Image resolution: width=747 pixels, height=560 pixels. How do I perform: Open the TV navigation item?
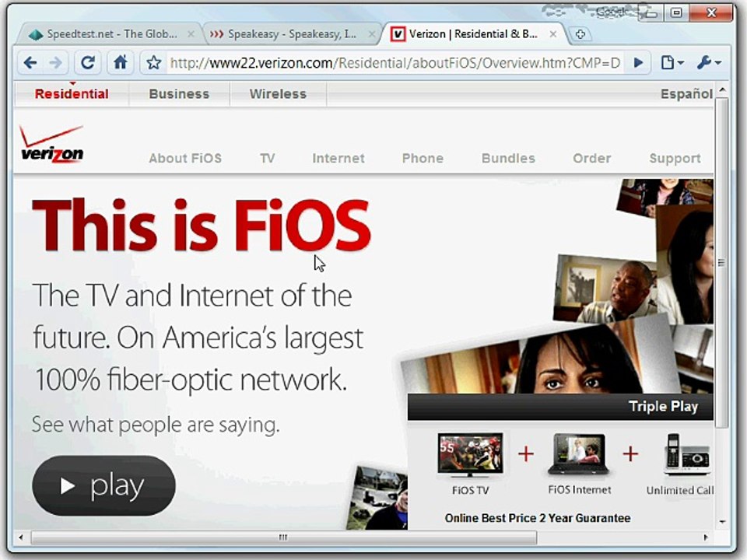267,158
